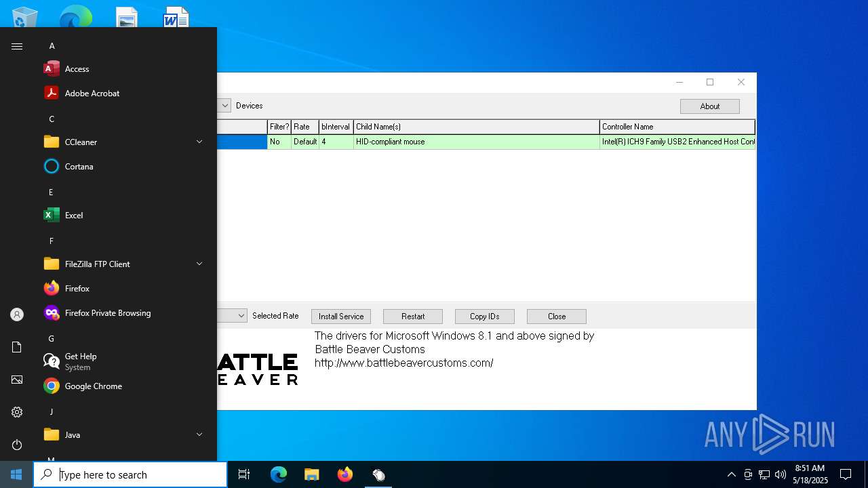The width and height of the screenshot is (868, 488).
Task: Sort by the bInterval column header
Action: (x=336, y=127)
